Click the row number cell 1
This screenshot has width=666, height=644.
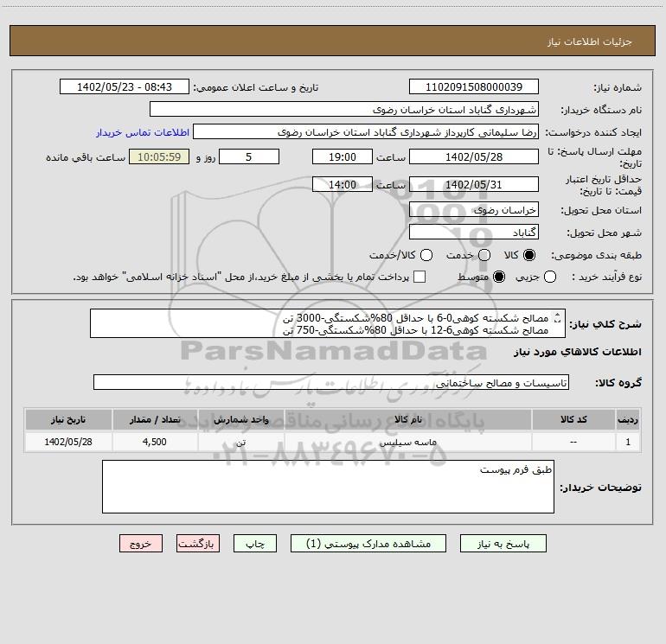(628, 442)
